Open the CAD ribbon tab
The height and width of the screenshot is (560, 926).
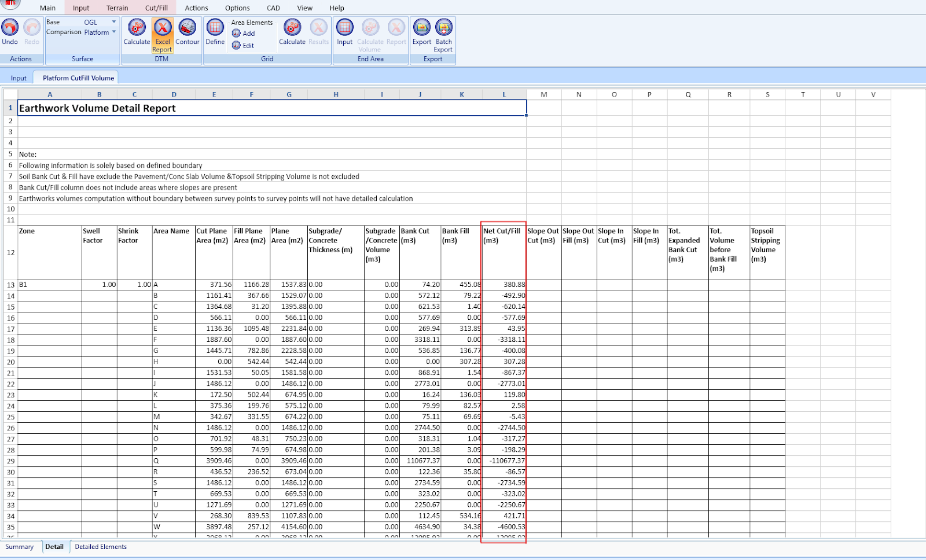[273, 8]
